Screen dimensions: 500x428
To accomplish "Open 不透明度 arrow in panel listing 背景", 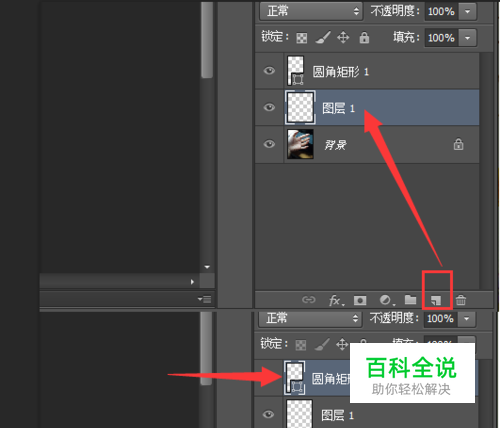I will coord(467,12).
